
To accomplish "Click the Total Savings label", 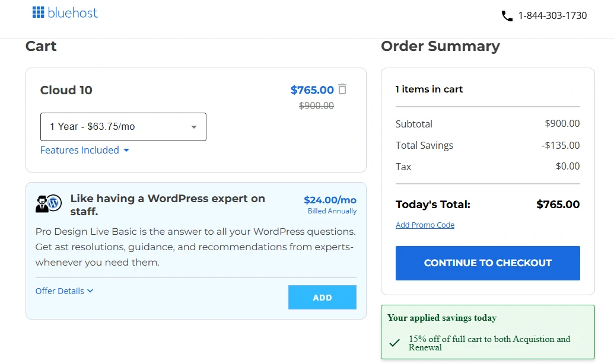I will tap(424, 145).
